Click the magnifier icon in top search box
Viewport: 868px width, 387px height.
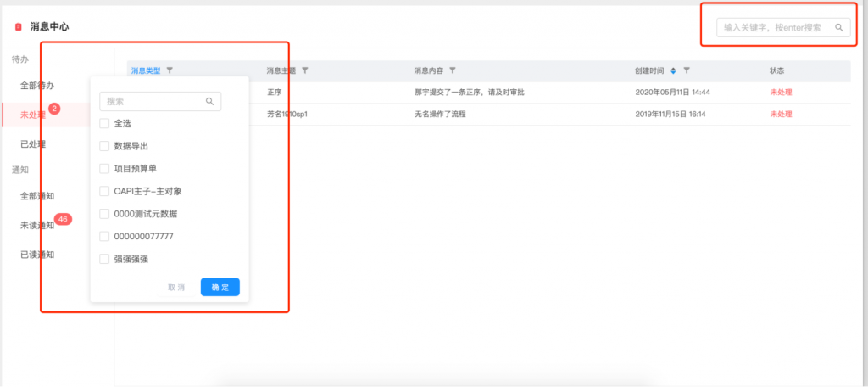pos(839,28)
